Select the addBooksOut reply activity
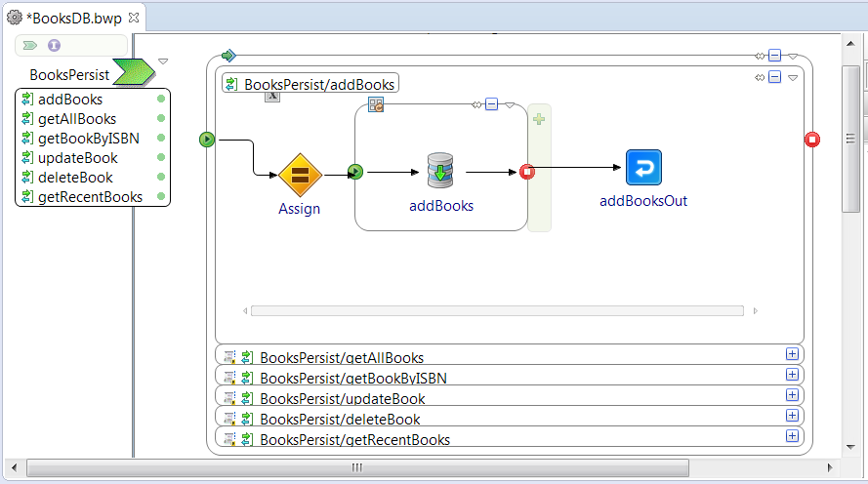Viewport: 868px width, 484px height. pyautogui.click(x=643, y=167)
